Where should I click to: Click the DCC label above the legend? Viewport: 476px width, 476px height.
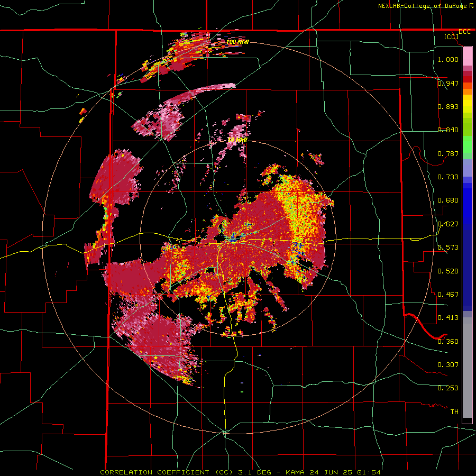coord(464,32)
